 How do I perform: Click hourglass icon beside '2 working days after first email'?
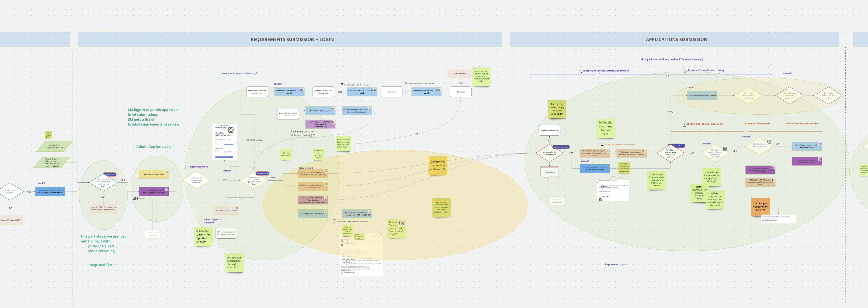click(342, 85)
